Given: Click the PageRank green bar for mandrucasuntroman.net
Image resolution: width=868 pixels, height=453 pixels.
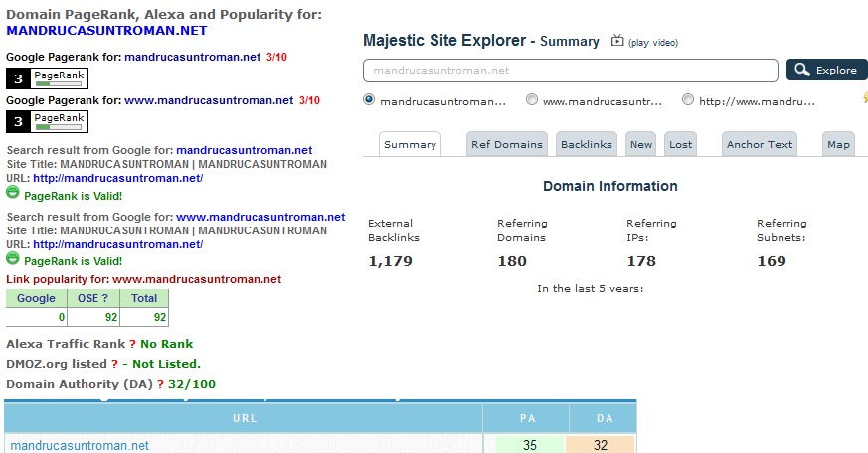Looking at the screenshot, I should tap(59, 84).
